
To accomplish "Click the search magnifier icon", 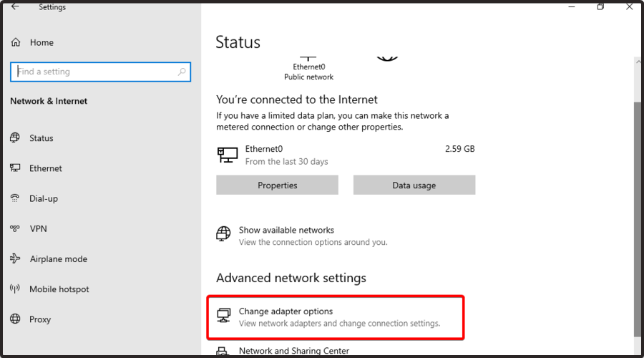I will click(x=182, y=72).
